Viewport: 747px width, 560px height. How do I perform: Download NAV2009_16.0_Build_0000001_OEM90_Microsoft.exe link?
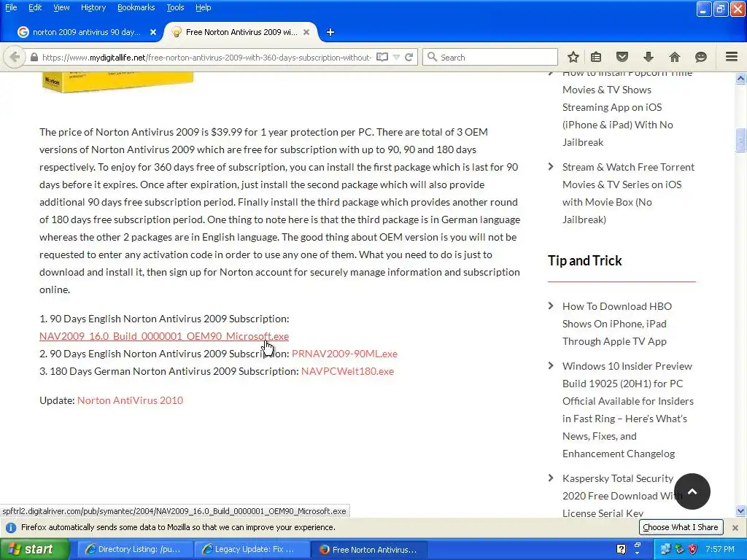(x=164, y=336)
